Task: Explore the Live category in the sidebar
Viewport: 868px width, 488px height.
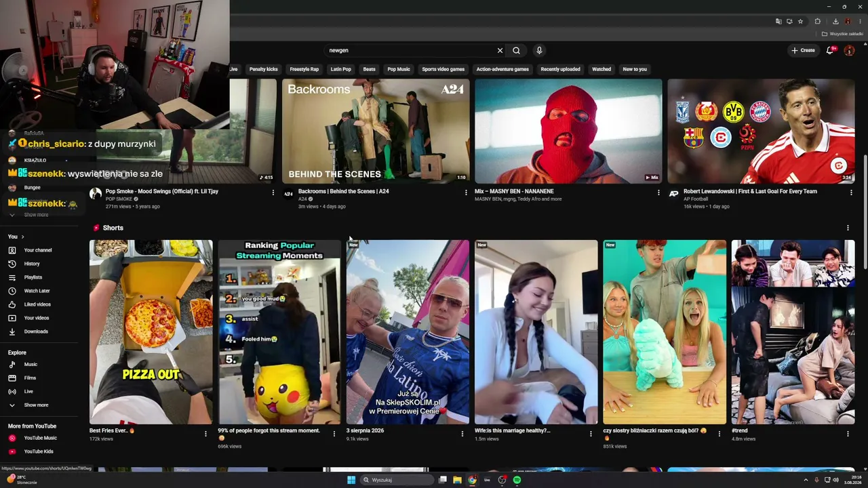Action: click(x=28, y=392)
